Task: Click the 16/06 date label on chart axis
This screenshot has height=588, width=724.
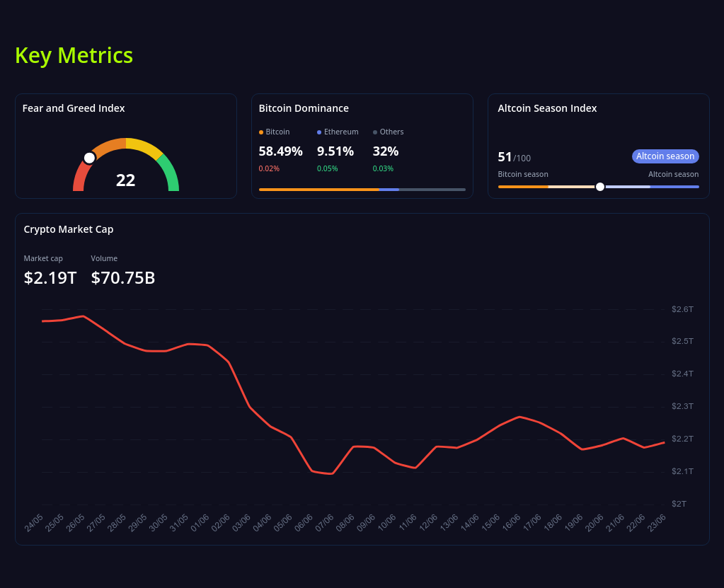Action: [512, 523]
